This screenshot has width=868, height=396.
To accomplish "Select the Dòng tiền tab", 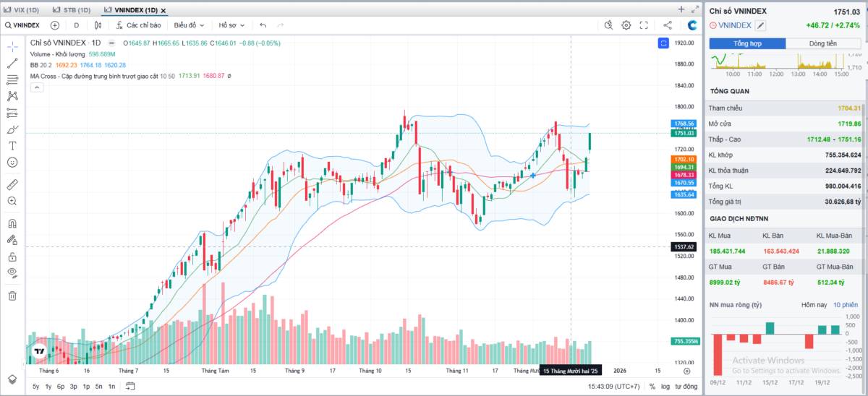I will tap(823, 43).
